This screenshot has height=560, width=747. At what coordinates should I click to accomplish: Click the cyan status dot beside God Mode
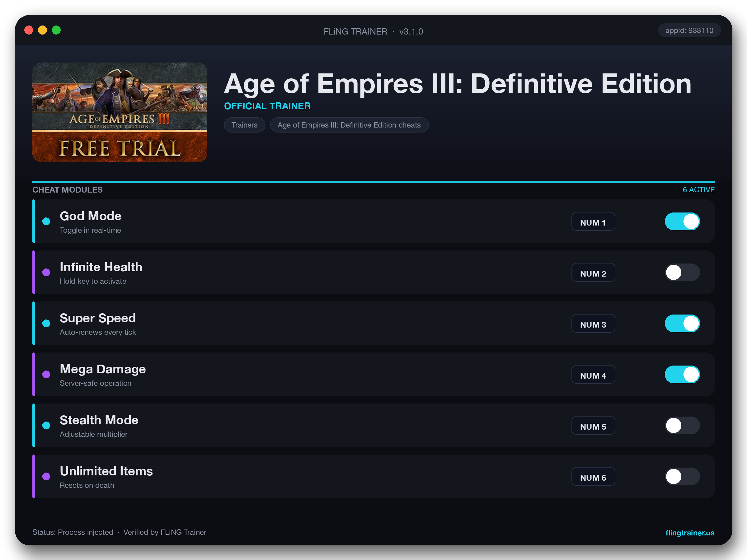46,222
